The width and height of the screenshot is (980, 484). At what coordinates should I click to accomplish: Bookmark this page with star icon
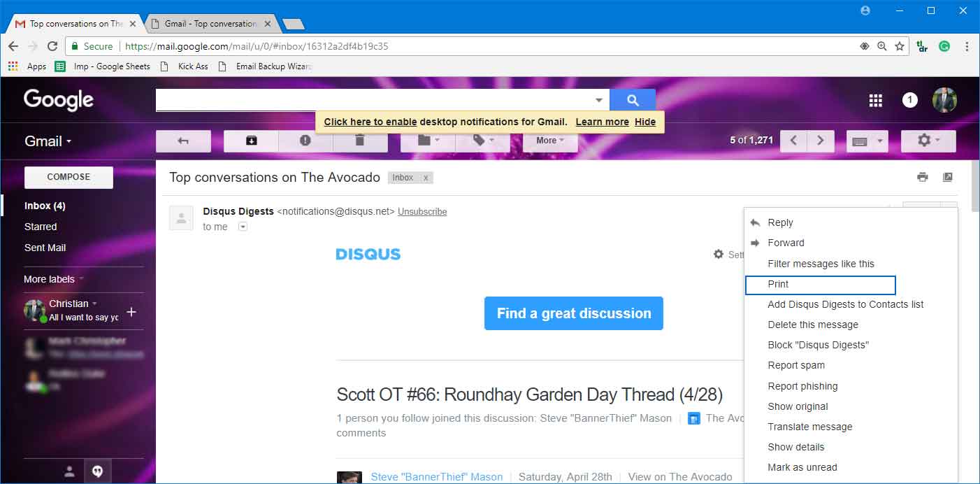tap(900, 47)
